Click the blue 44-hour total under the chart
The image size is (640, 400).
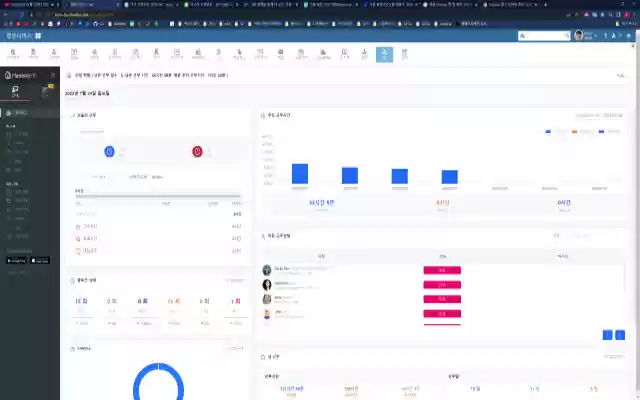(322, 202)
